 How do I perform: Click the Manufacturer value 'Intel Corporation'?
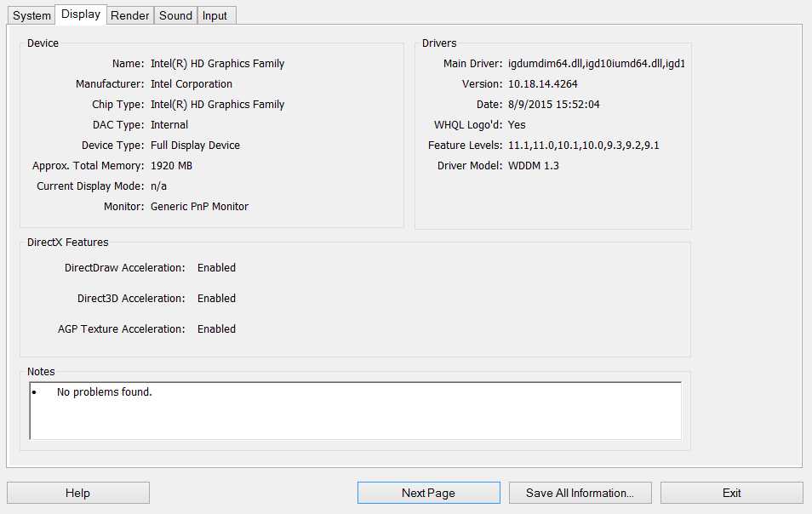192,84
